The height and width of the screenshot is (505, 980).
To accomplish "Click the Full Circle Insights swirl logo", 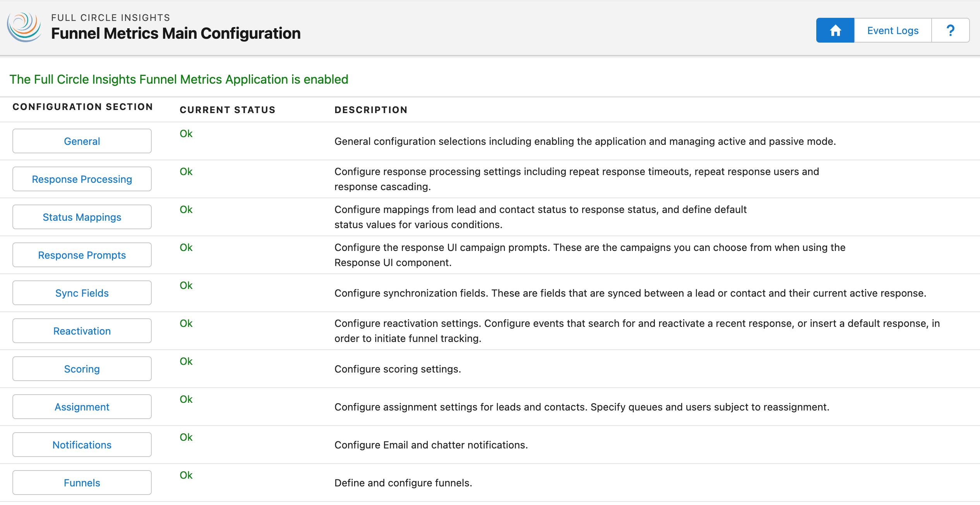I will tap(24, 27).
